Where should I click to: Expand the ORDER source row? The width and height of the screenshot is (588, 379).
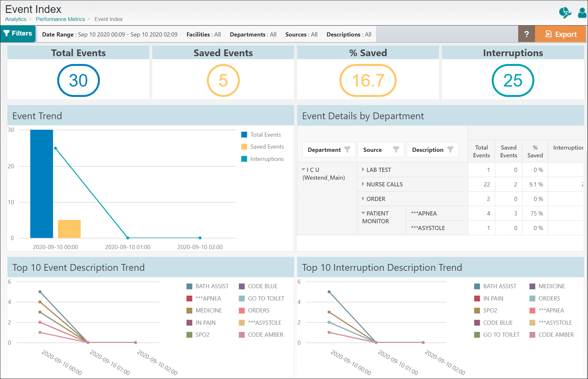363,199
